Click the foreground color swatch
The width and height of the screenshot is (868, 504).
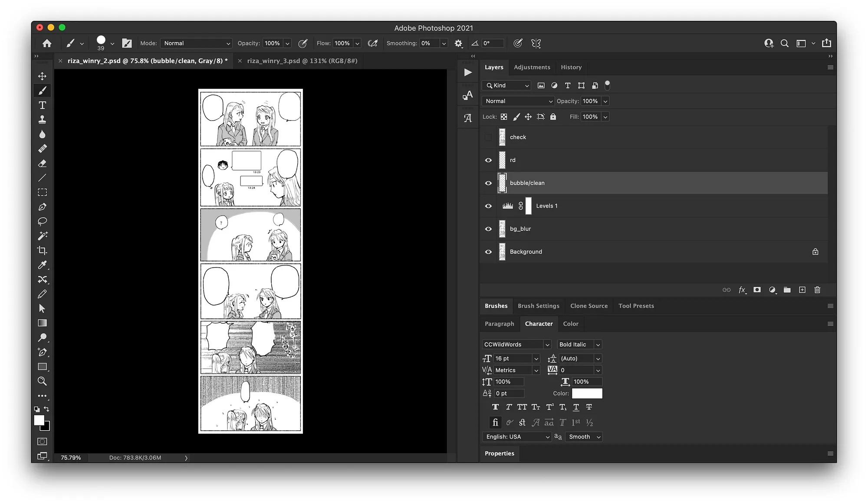39,420
